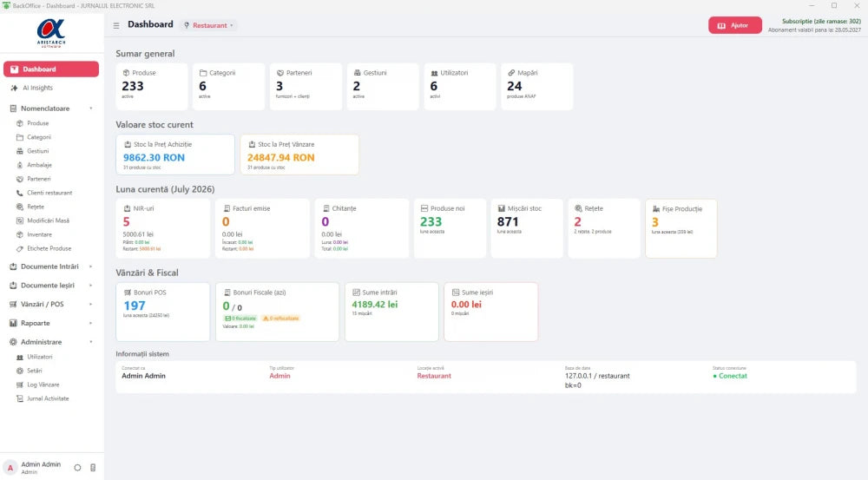Open Jurnal Activitate in the sidebar
The image size is (868, 480).
click(x=48, y=398)
